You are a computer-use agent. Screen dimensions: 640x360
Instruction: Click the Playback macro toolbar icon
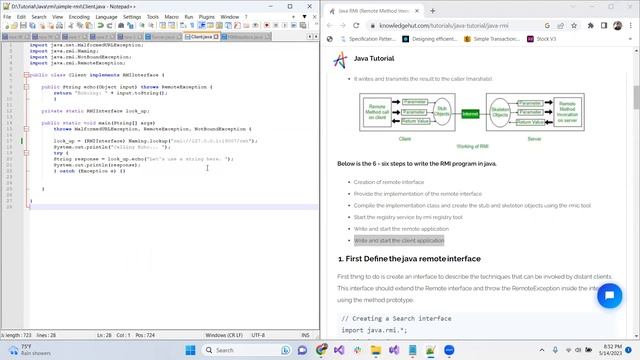pyautogui.click(x=284, y=25)
